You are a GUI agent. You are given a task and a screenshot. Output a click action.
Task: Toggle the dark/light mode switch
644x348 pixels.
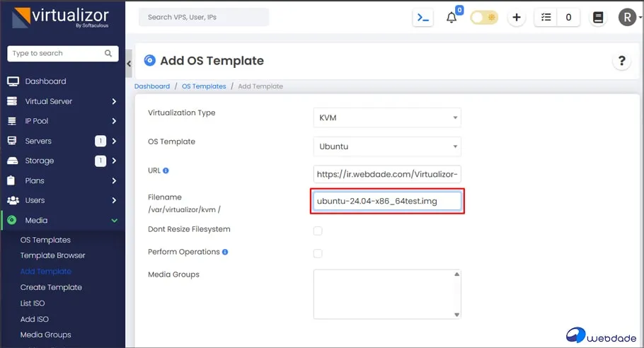point(484,18)
